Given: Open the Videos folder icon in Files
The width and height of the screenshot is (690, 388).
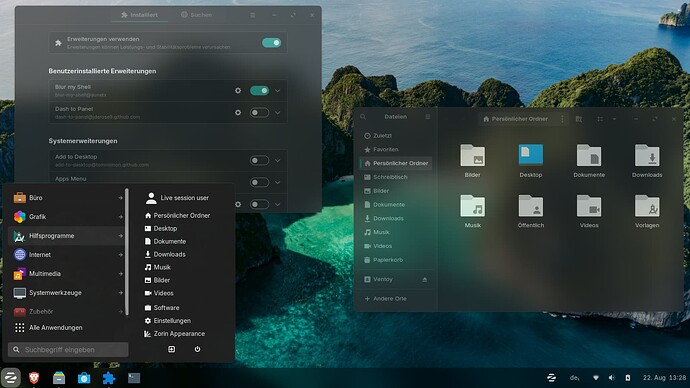Looking at the screenshot, I should (x=589, y=205).
